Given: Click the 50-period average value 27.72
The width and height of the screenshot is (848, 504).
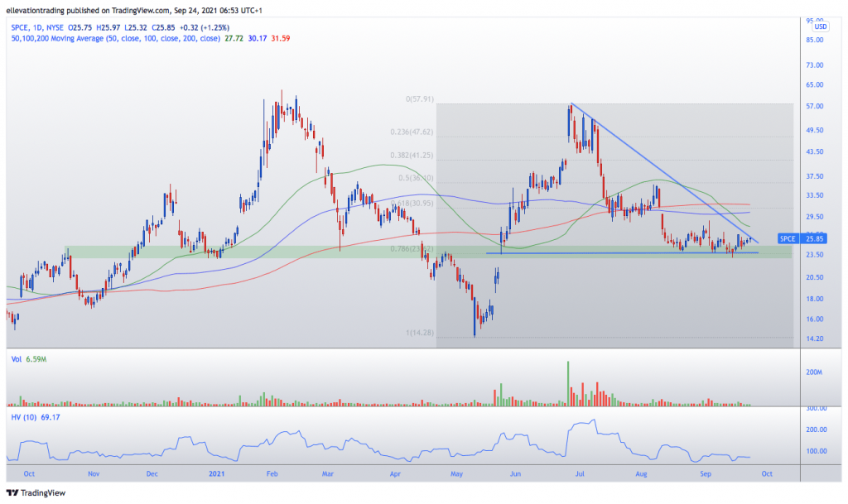Looking at the screenshot, I should (234, 38).
